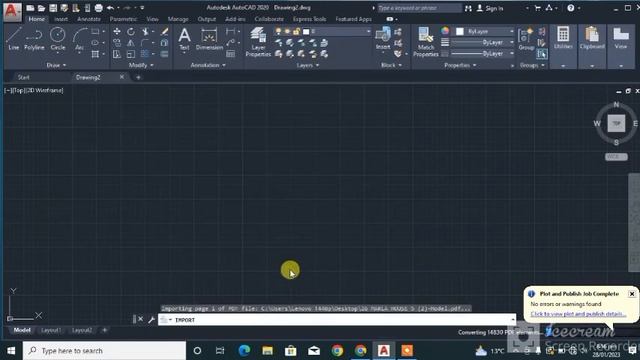Click Sign In button
The height and width of the screenshot is (360, 640).
[490, 8]
